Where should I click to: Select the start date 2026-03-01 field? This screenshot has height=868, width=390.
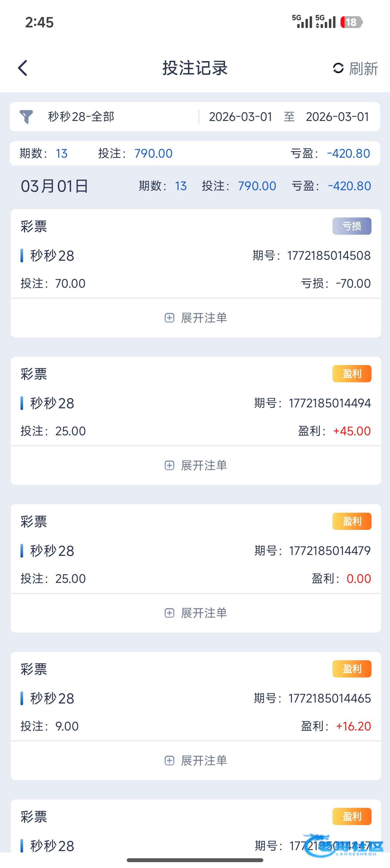click(x=240, y=117)
